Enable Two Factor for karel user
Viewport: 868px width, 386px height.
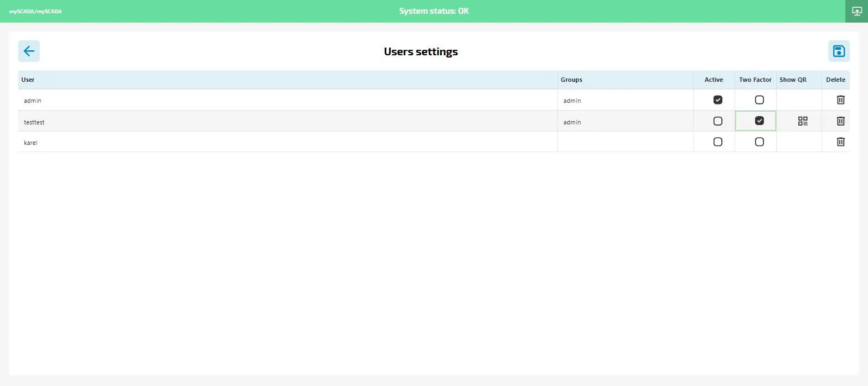coord(759,142)
